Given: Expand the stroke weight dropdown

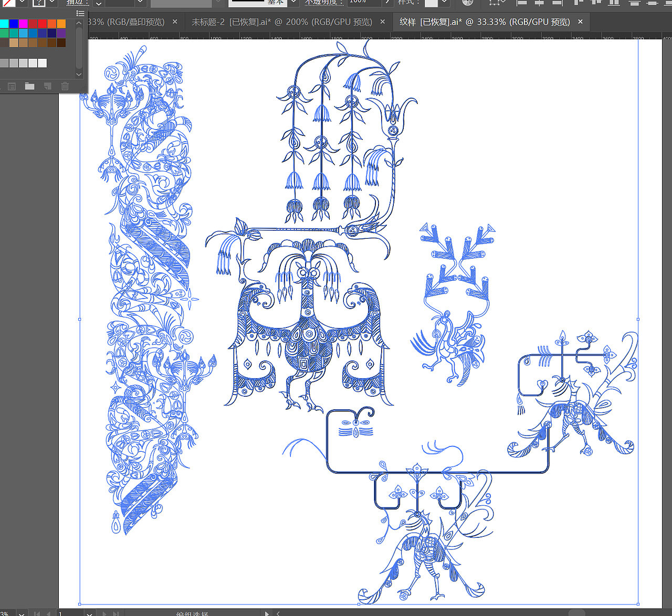Looking at the screenshot, I should pyautogui.click(x=140, y=3).
